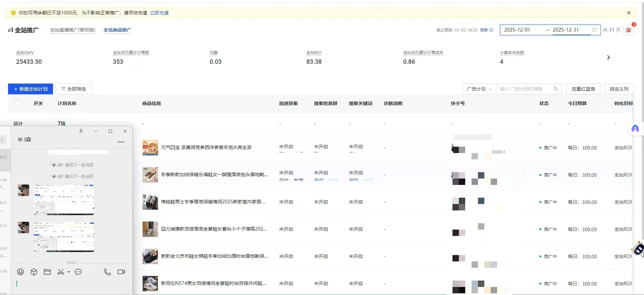Screen dimensions: 644x295
Task: Pin the chat window on top
Action: tap(81, 131)
